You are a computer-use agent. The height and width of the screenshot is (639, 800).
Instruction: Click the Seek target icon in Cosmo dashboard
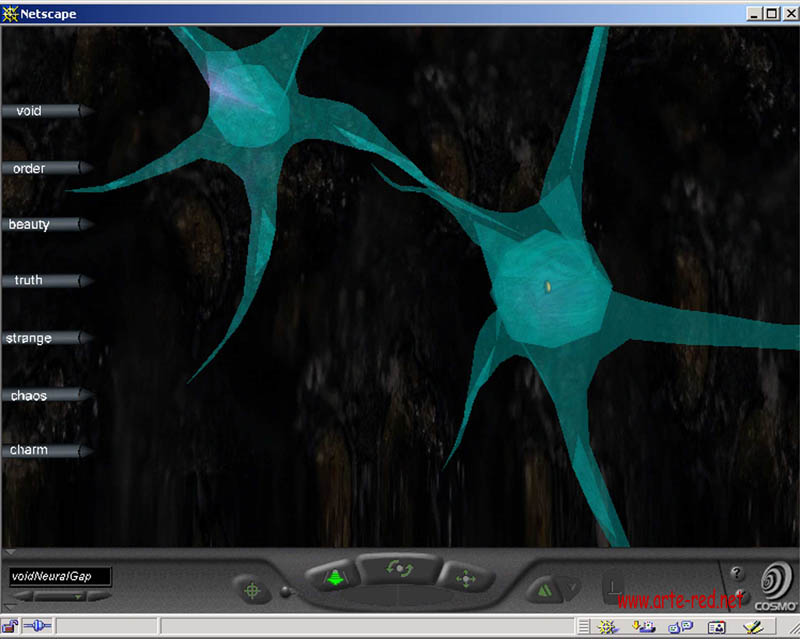(x=252, y=590)
